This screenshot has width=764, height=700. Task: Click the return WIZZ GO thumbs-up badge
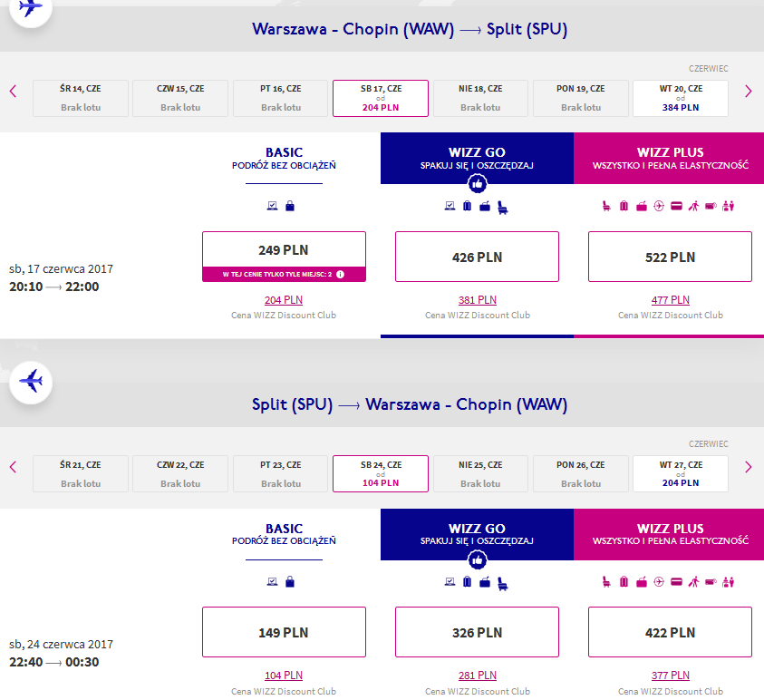point(477,559)
